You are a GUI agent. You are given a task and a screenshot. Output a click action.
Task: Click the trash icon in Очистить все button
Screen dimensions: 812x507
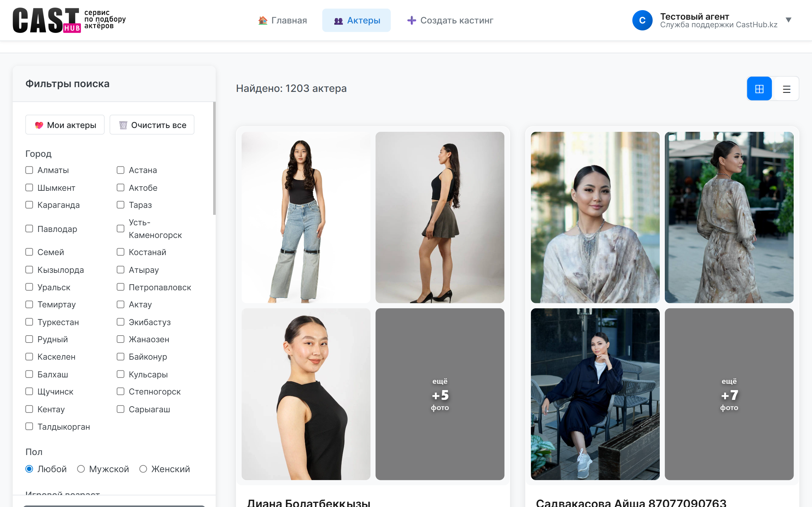(x=123, y=125)
